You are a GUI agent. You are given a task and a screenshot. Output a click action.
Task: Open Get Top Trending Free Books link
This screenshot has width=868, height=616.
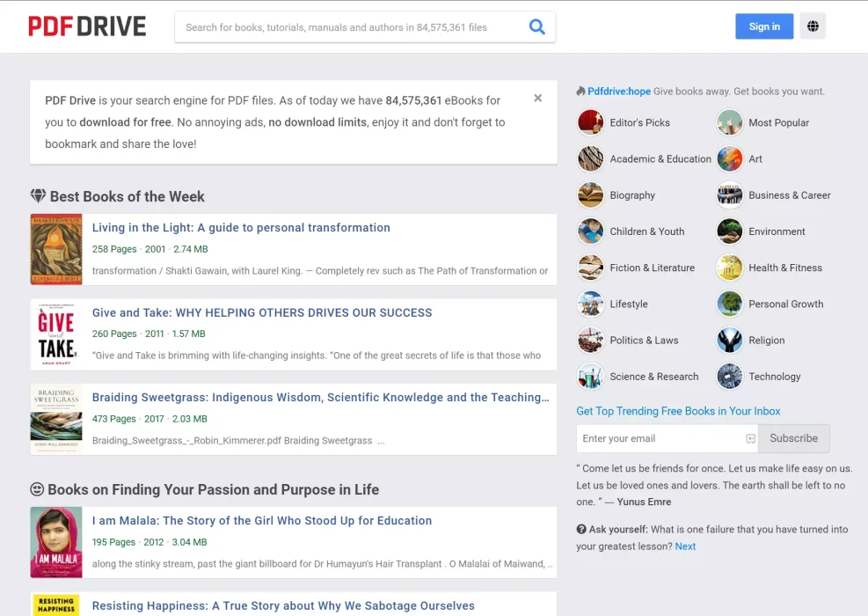click(678, 411)
